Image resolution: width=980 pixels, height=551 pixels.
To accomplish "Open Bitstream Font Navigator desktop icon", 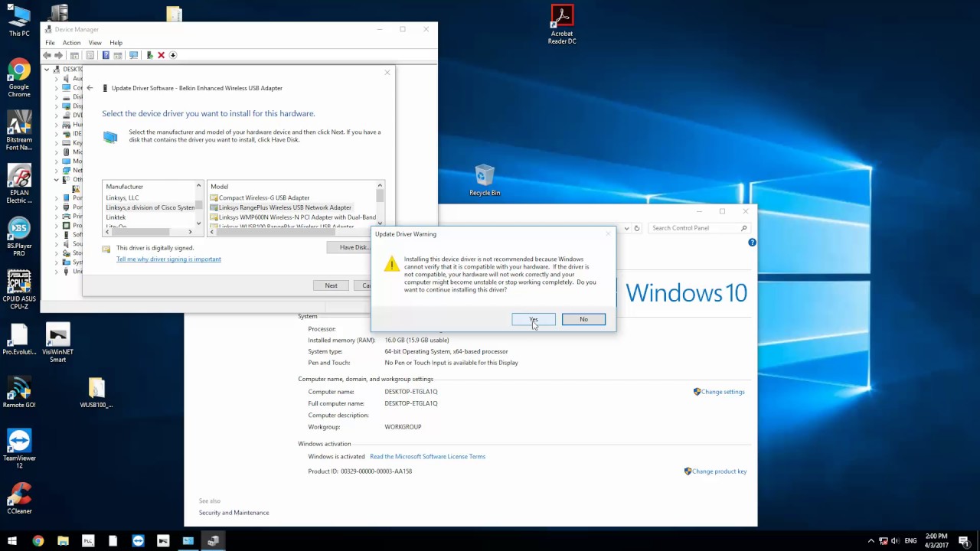I will click(19, 131).
